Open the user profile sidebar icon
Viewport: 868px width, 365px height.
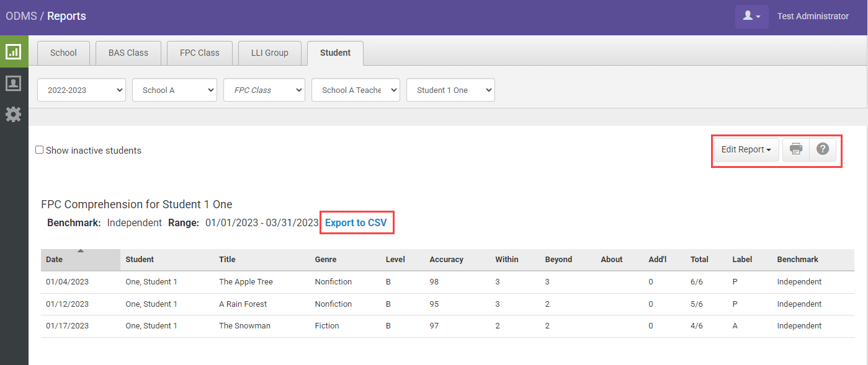pyautogui.click(x=14, y=83)
